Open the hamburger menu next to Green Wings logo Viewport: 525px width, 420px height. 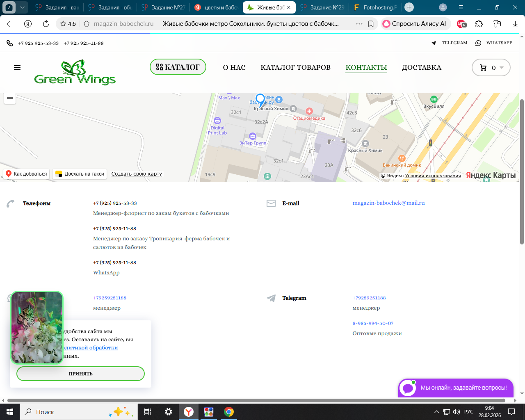pyautogui.click(x=17, y=68)
